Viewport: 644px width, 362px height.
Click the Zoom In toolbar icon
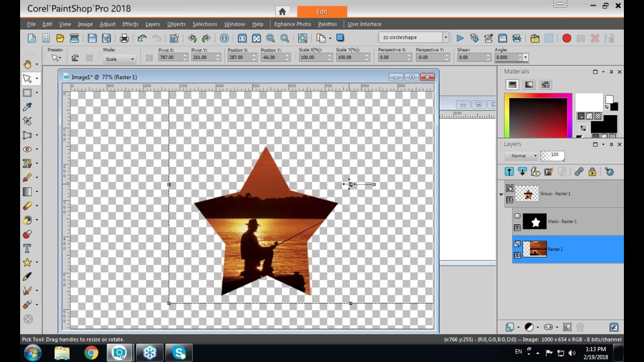pos(284,37)
